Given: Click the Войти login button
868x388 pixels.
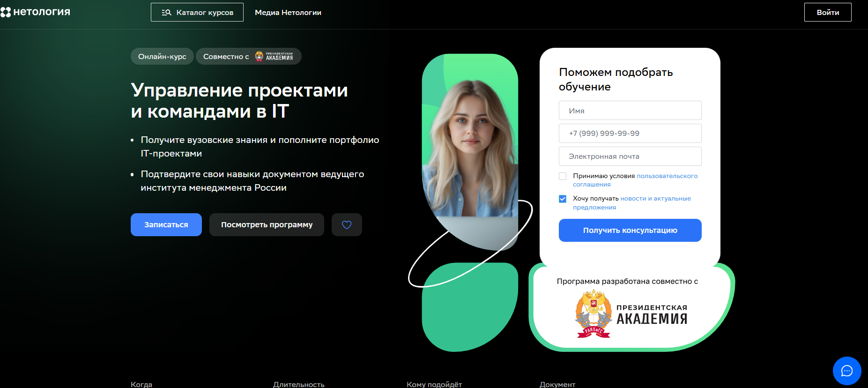Looking at the screenshot, I should (828, 13).
